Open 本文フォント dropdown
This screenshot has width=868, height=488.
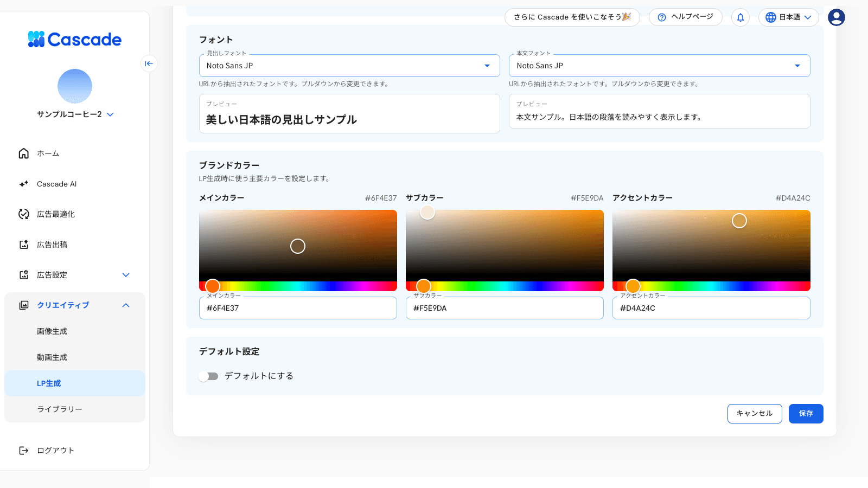[660, 66]
